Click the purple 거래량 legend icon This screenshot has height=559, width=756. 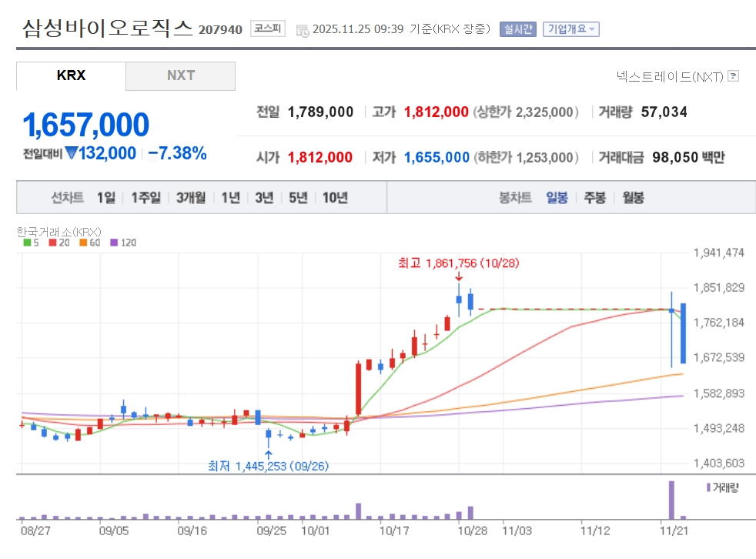(x=708, y=487)
